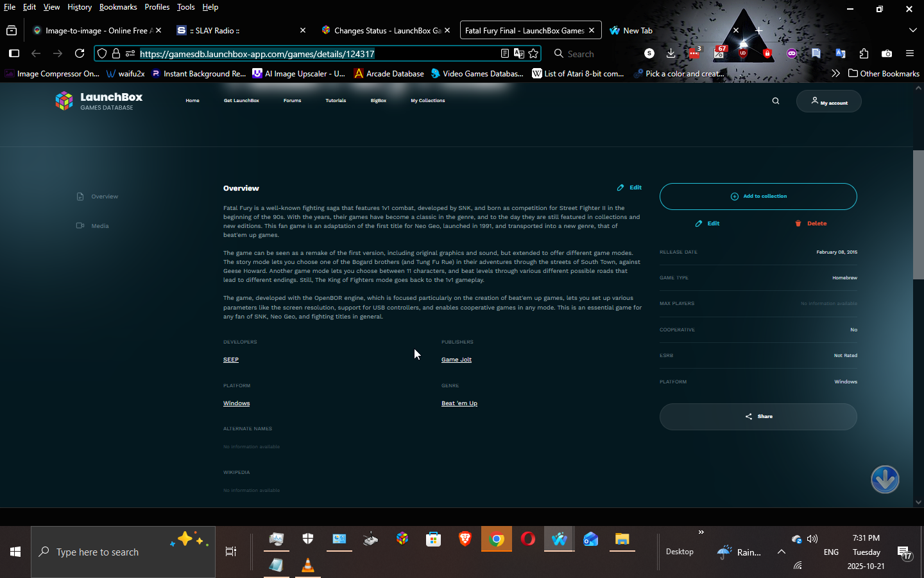Click the pencil Edit icon beside Overview

pos(620,188)
